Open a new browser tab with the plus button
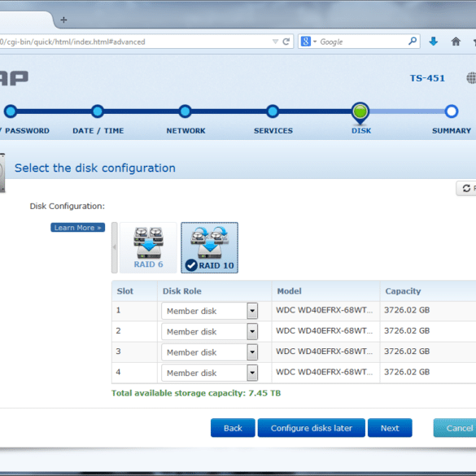The height and width of the screenshot is (476, 476). 63,20
